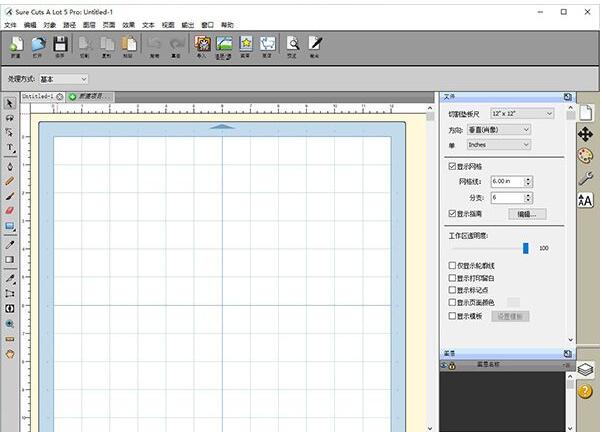The image size is (602, 432).
Task: Click the yellow help question icon
Action: coord(585,391)
